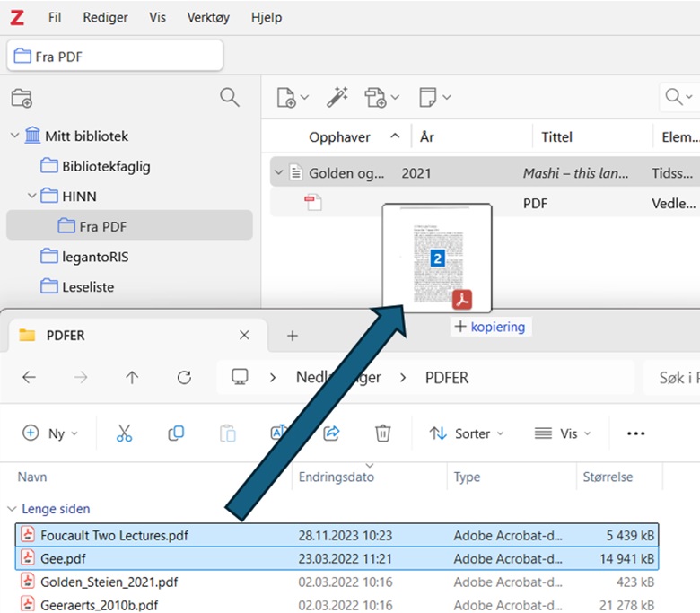The width and height of the screenshot is (700, 613).
Task: Select Geeraerts_2010b.pdf file
Action: [337, 605]
